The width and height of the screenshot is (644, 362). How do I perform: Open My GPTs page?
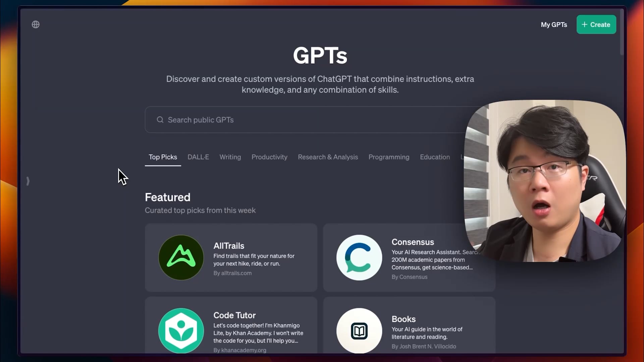pos(554,24)
